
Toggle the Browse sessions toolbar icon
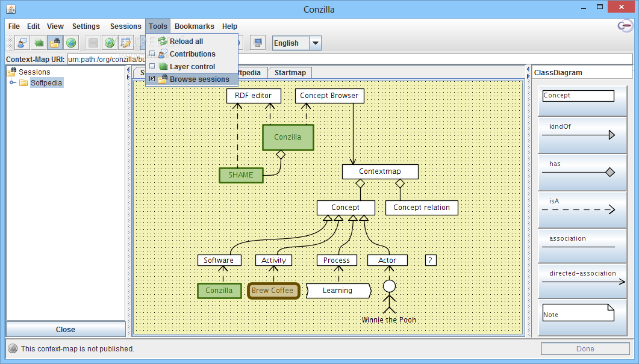click(55, 43)
